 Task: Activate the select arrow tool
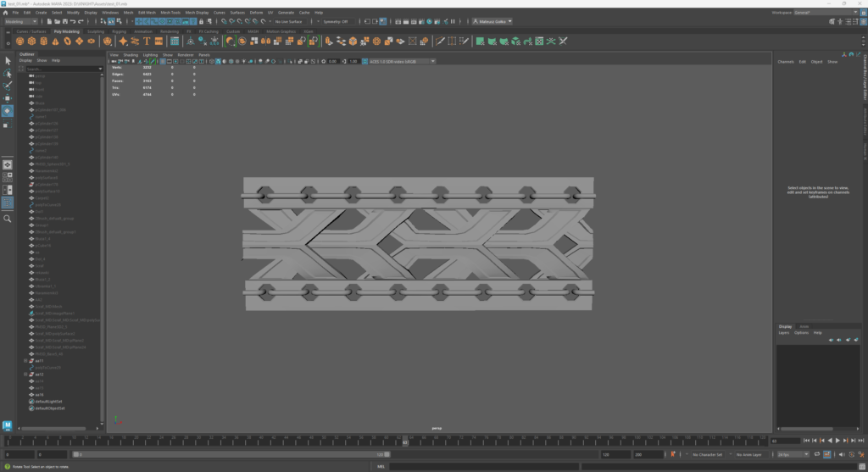point(7,60)
